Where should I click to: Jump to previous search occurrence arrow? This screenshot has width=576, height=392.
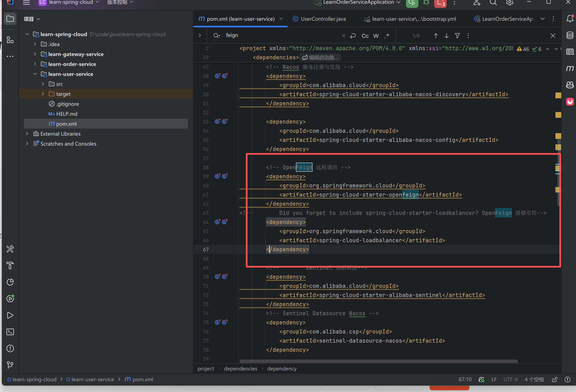click(x=436, y=36)
